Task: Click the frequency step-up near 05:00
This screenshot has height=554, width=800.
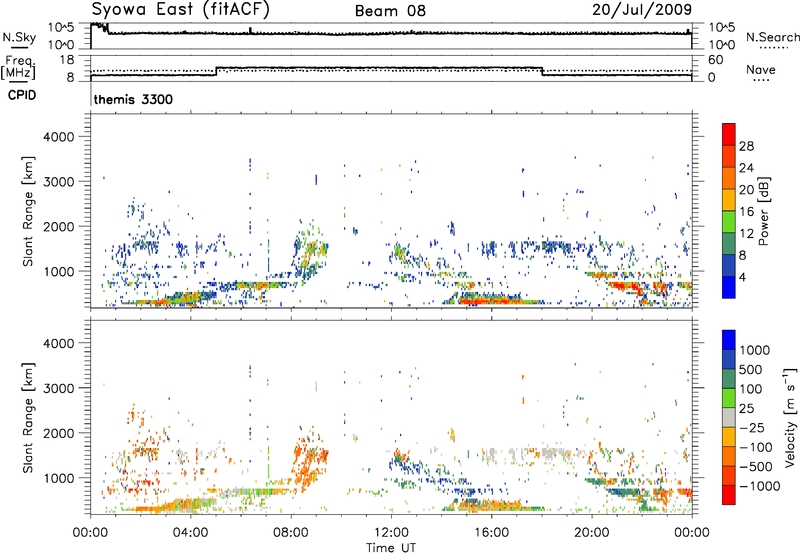Action: pyautogui.click(x=217, y=71)
